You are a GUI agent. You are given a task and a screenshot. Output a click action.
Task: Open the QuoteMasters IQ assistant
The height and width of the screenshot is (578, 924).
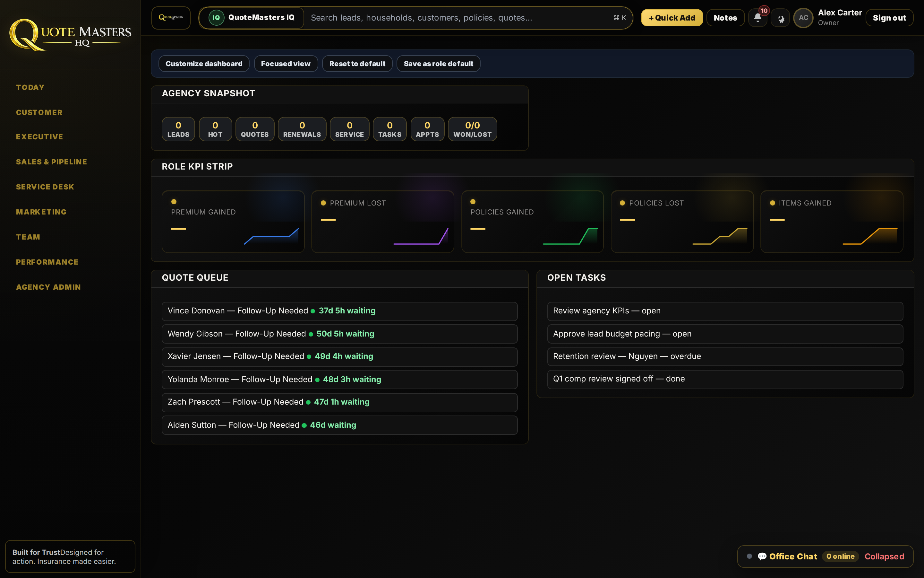click(252, 18)
